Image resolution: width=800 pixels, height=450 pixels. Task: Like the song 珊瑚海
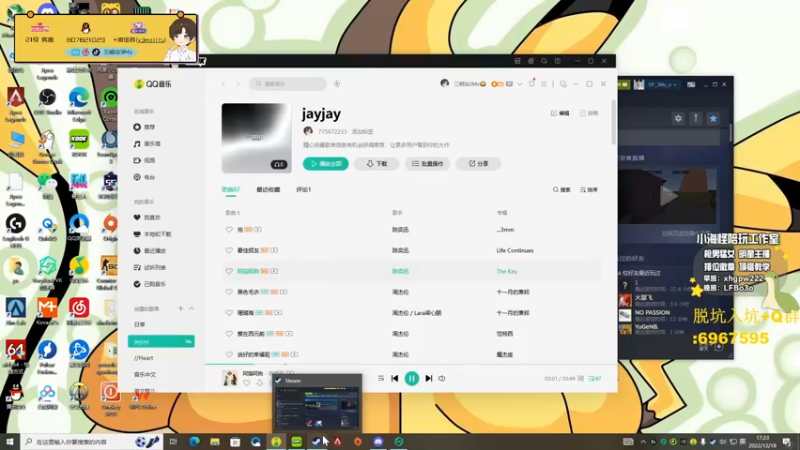coord(229,313)
